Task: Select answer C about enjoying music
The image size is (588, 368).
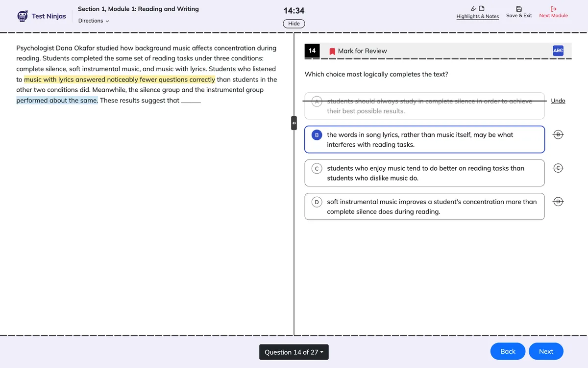Action: pyautogui.click(x=424, y=173)
